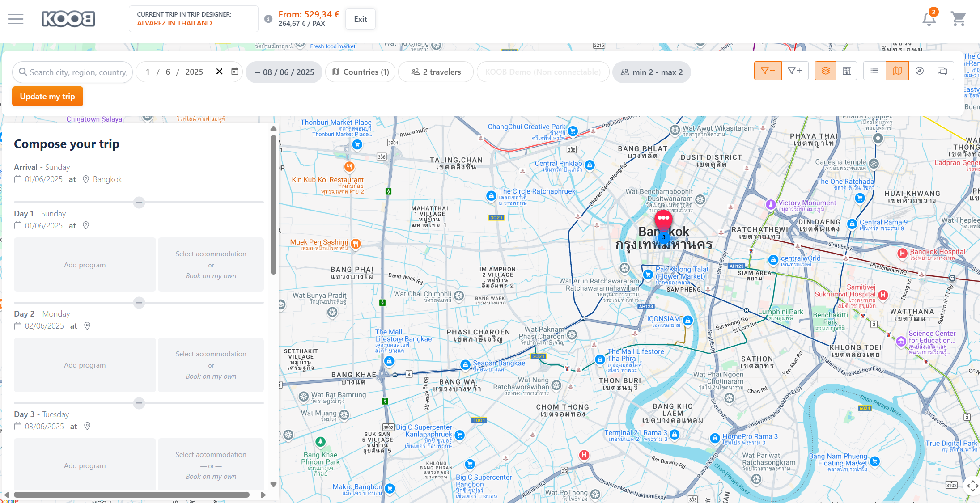Click Exit trip designer button
The width and height of the screenshot is (980, 503).
(360, 19)
